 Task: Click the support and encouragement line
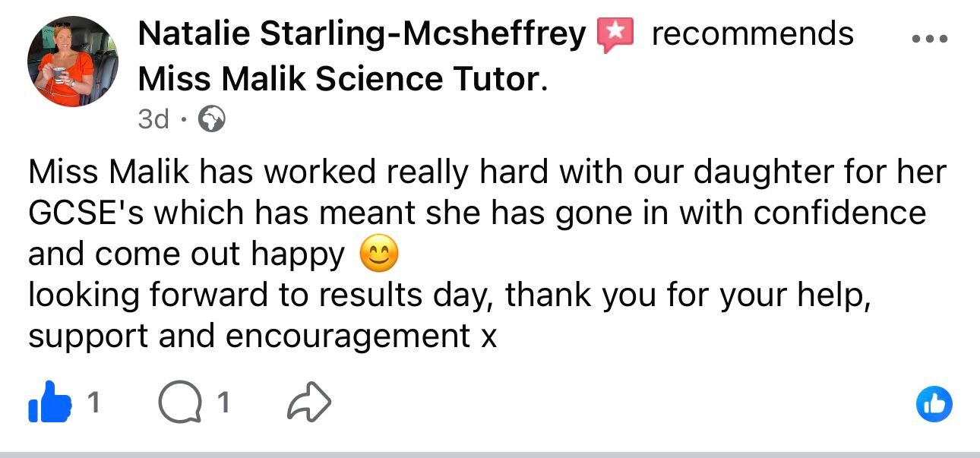[263, 336]
